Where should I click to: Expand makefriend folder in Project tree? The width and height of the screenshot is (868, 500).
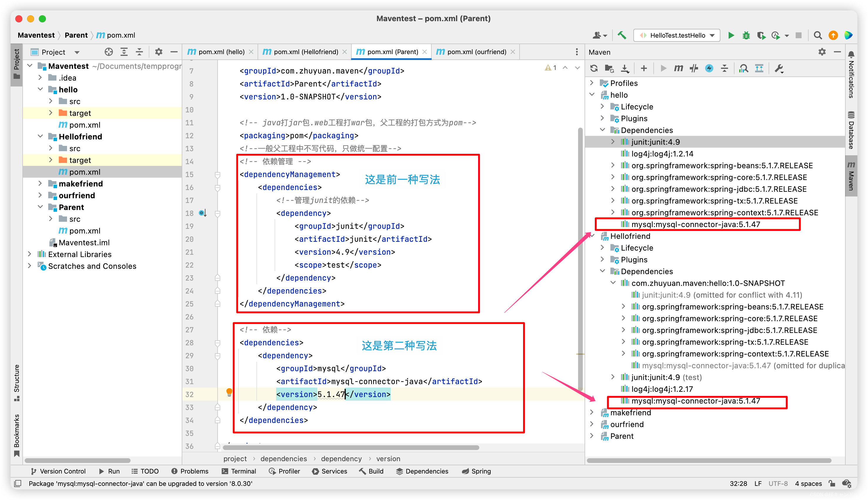tap(40, 183)
